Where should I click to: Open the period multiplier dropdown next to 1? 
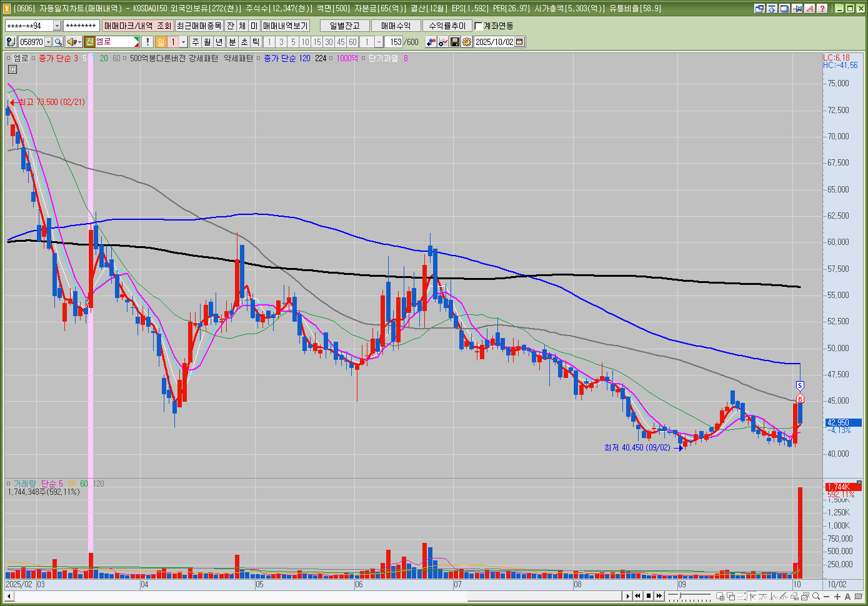(183, 42)
